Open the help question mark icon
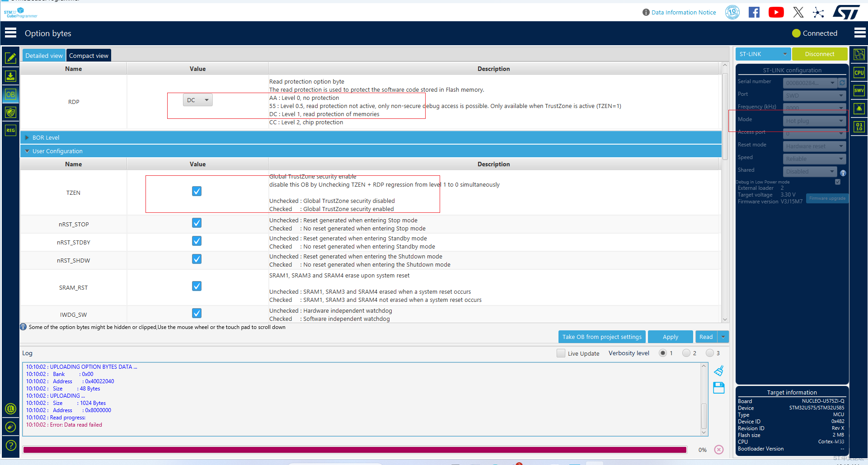 click(x=11, y=446)
